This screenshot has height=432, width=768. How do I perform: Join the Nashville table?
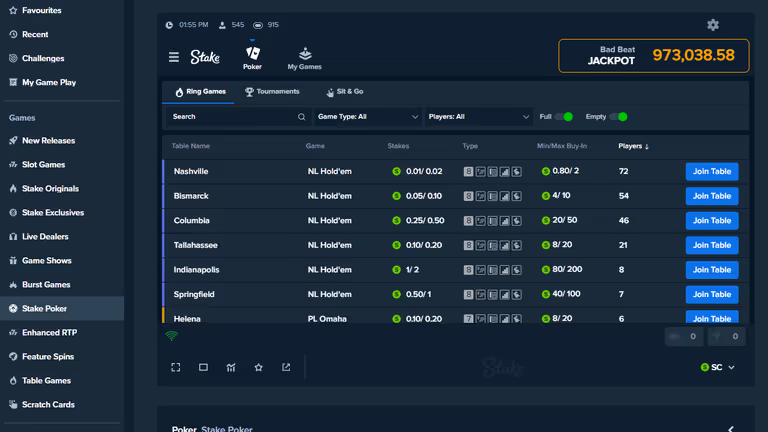[712, 171]
